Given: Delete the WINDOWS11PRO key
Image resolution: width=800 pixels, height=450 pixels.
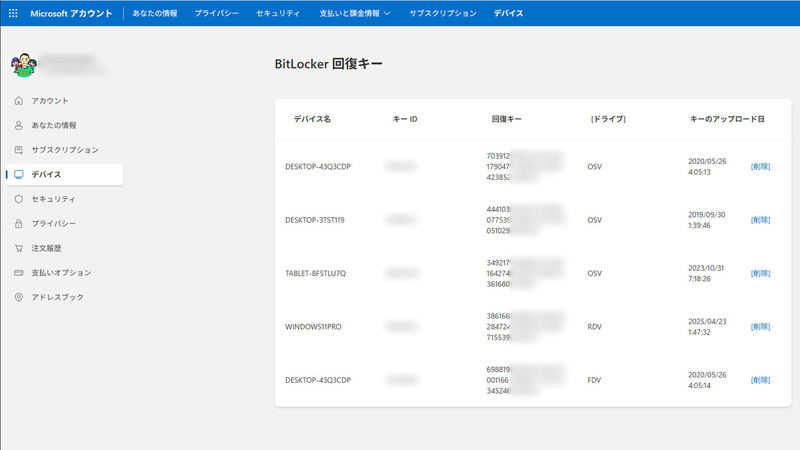Looking at the screenshot, I should click(x=760, y=327).
